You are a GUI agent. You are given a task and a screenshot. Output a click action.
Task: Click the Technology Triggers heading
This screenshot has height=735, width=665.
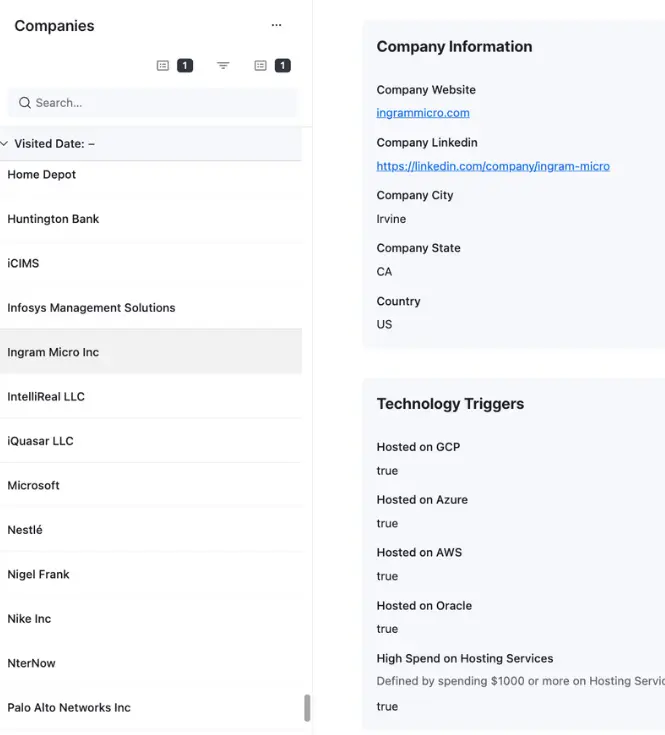[x=450, y=404]
